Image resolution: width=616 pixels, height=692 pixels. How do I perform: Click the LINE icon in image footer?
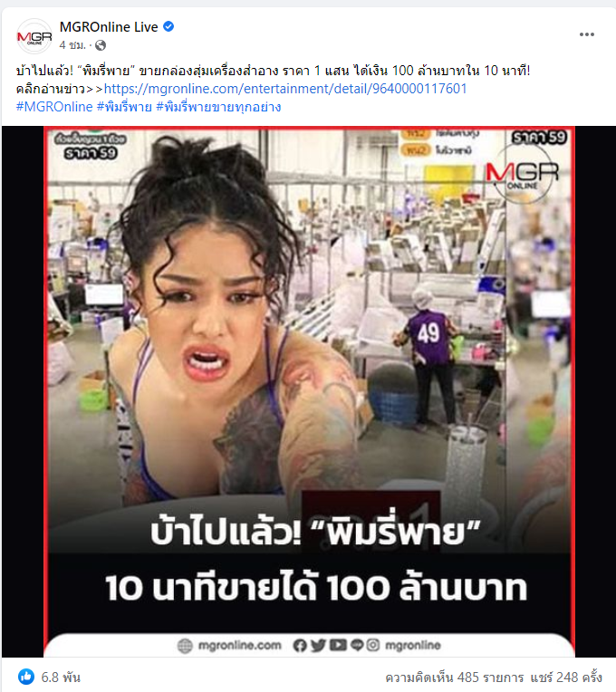pyautogui.click(x=357, y=645)
